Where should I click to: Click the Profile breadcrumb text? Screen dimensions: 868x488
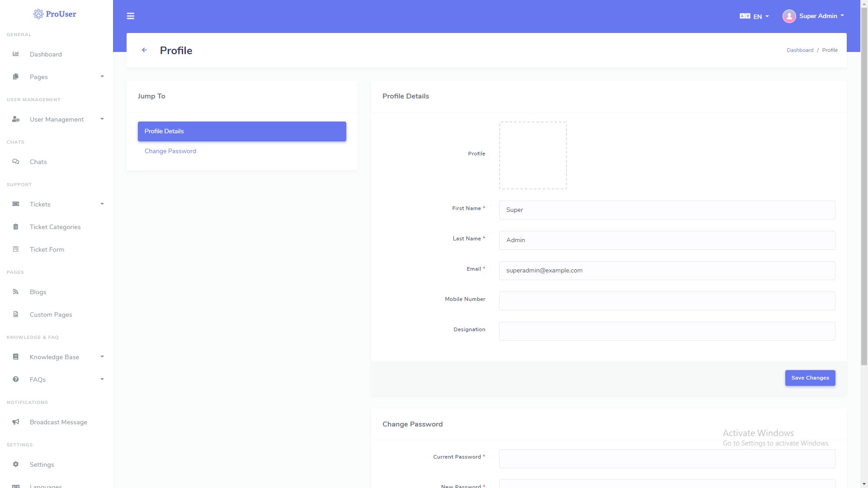point(830,50)
